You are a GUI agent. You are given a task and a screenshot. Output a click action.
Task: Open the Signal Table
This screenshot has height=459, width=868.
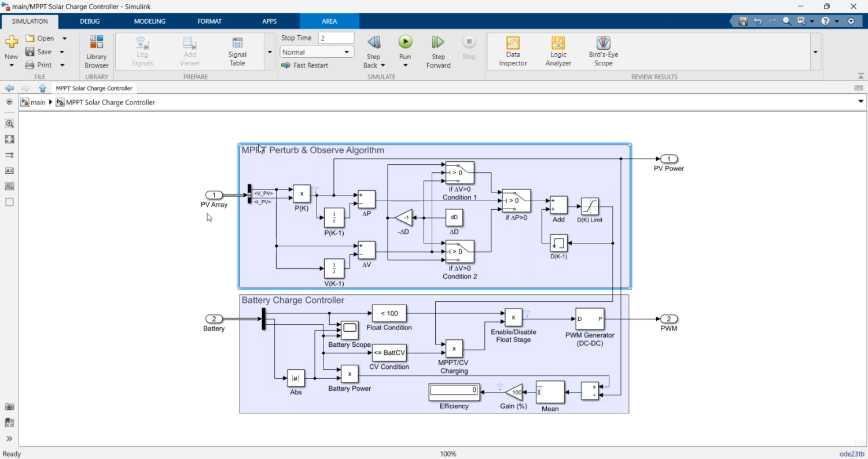[237, 51]
